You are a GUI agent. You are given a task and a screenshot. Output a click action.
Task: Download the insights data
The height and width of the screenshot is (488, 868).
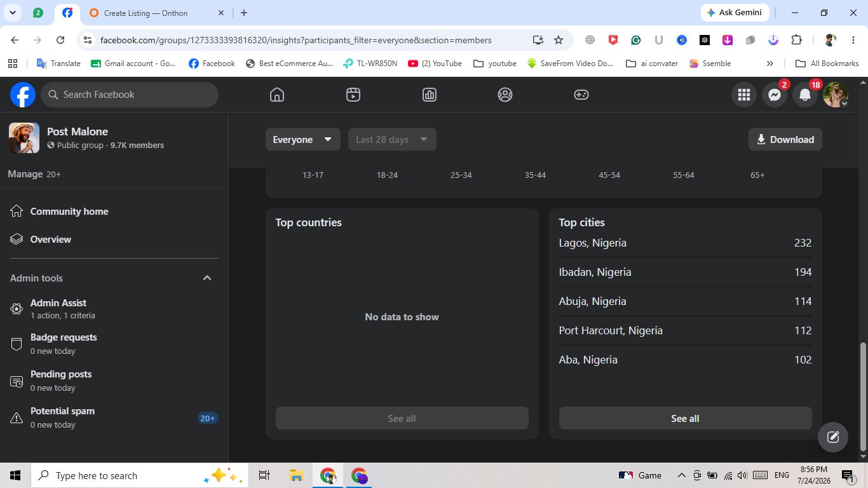pos(785,139)
